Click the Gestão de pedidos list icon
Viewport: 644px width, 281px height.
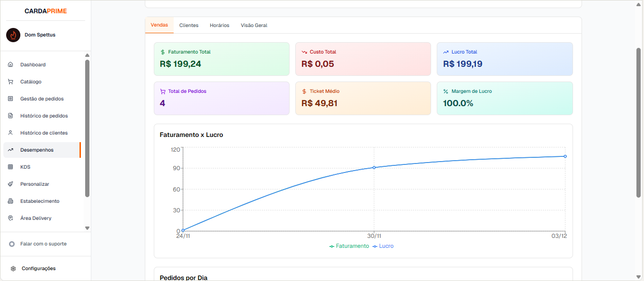pyautogui.click(x=10, y=99)
